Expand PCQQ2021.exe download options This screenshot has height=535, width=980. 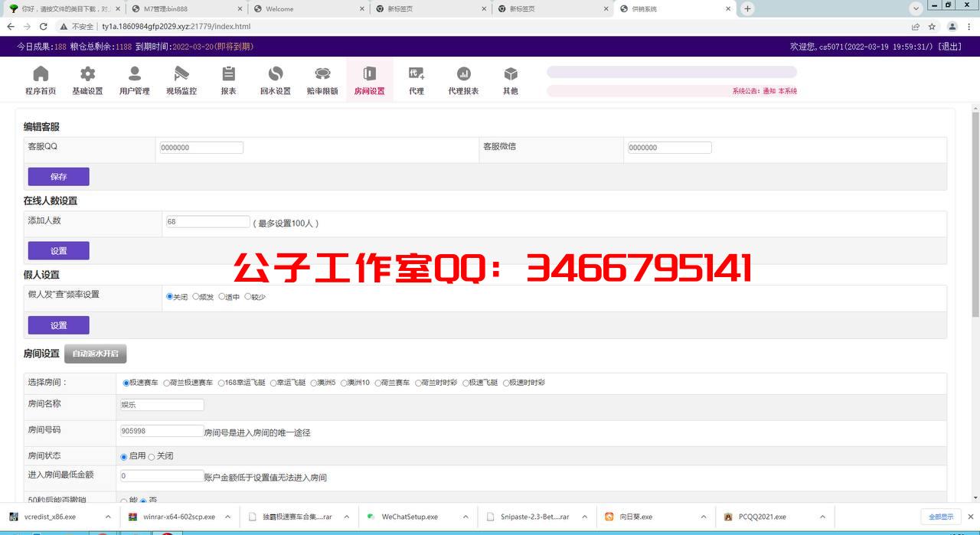pos(822,517)
